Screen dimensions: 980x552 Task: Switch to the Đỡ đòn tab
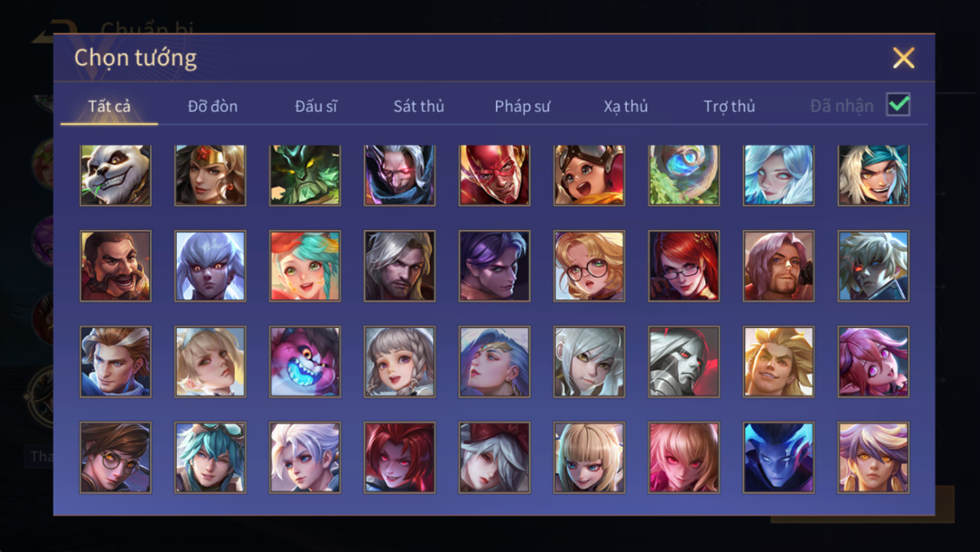pyautogui.click(x=212, y=106)
